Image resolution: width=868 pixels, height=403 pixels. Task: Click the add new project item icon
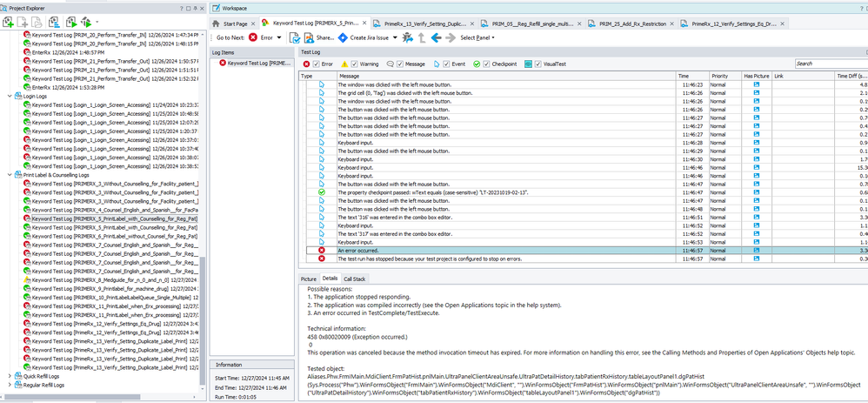pyautogui.click(x=10, y=22)
